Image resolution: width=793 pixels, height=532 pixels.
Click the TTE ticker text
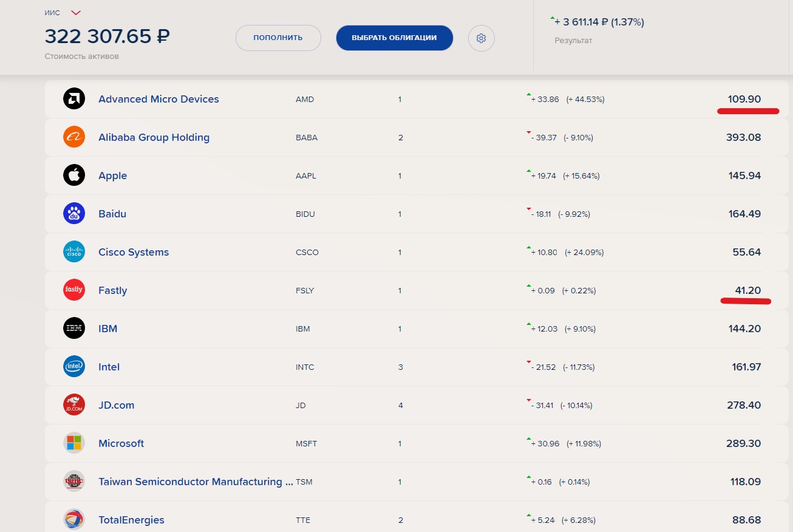pos(303,520)
